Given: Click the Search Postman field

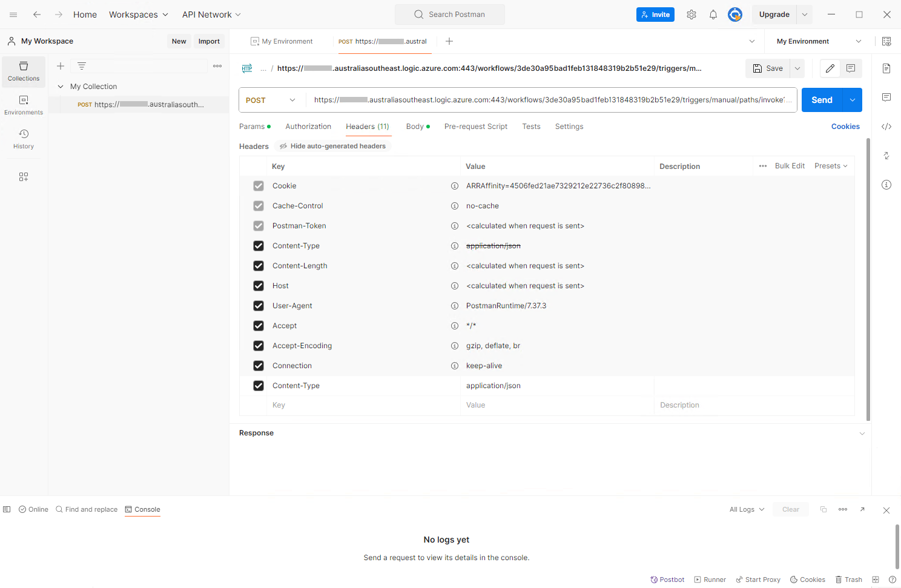Looking at the screenshot, I should tap(450, 15).
